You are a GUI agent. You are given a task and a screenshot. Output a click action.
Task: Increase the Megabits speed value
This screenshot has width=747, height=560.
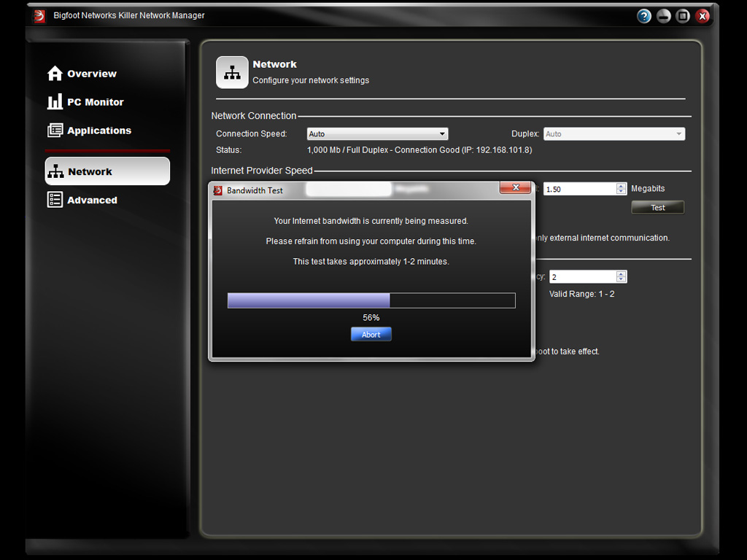point(621,186)
